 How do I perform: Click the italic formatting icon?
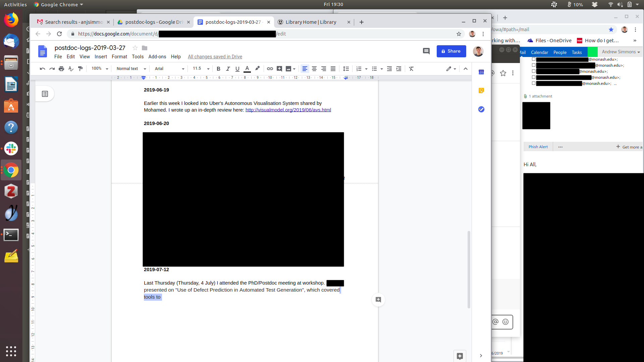point(228,69)
